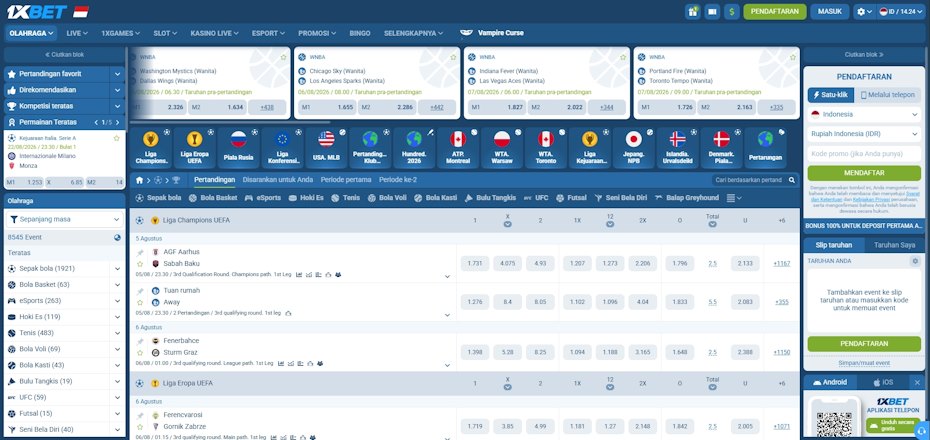Switch to Periode pertama tab
The height and width of the screenshot is (440, 930).
[x=346, y=180]
